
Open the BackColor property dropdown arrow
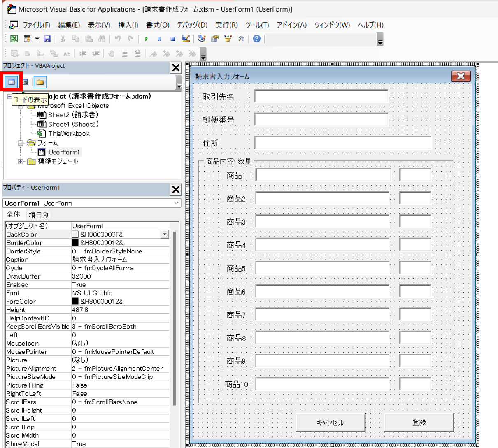click(165, 234)
